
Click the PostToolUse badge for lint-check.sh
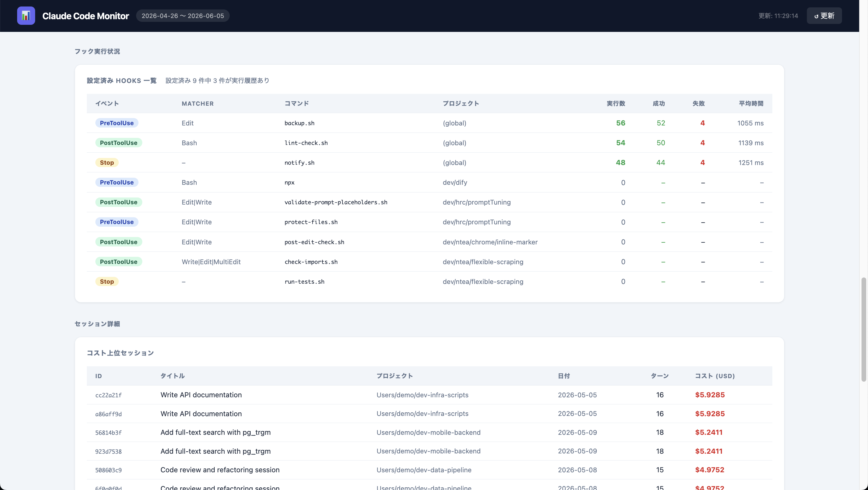pos(119,143)
